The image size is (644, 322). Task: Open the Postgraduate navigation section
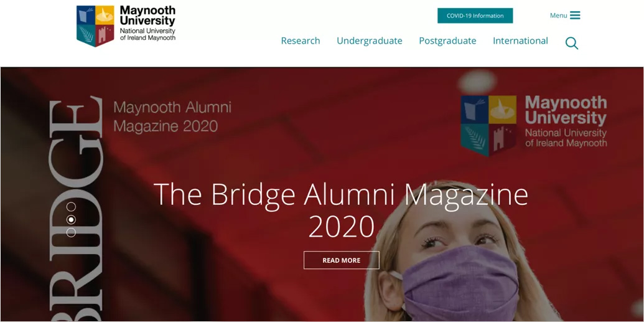(x=447, y=41)
